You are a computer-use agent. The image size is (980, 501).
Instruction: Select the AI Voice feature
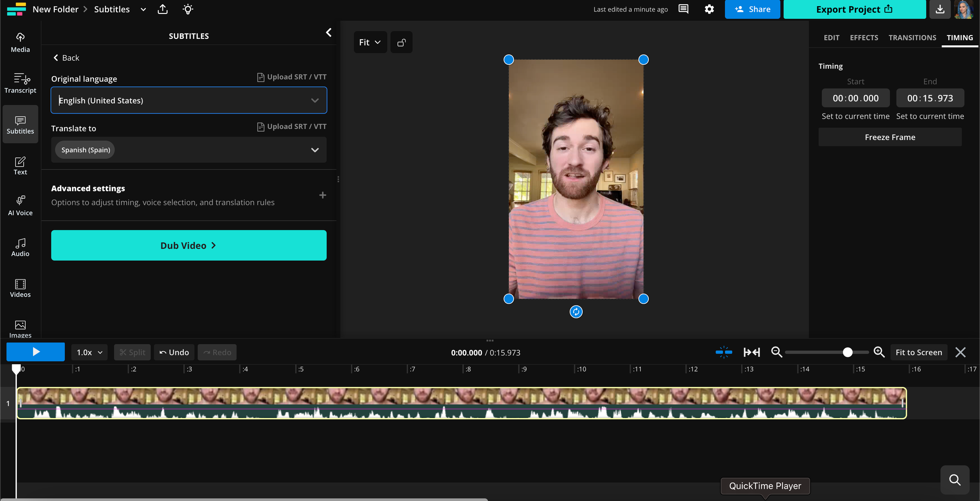click(20, 205)
